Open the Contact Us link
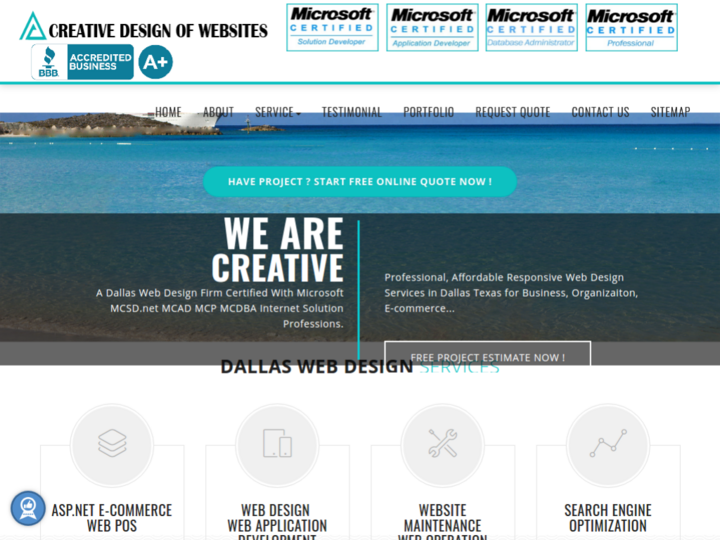Viewport: 720px width, 540px height. (600, 112)
